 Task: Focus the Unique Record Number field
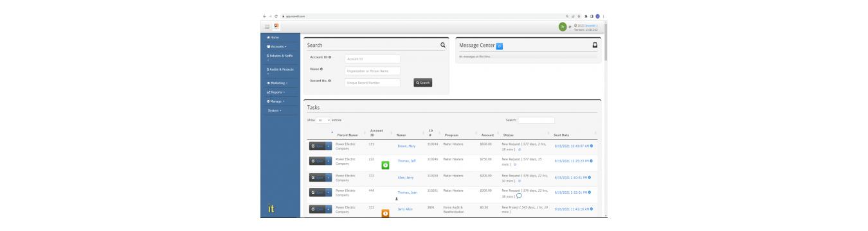372,82
